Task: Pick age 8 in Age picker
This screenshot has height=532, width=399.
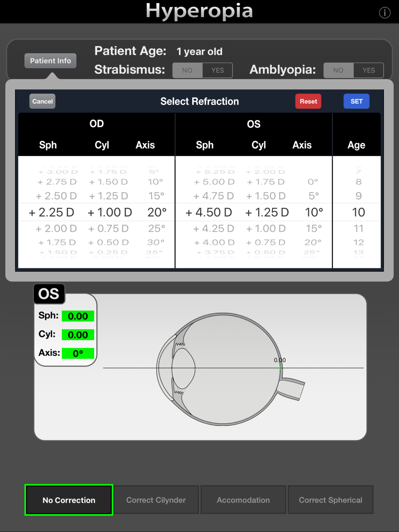Action: pyautogui.click(x=359, y=182)
